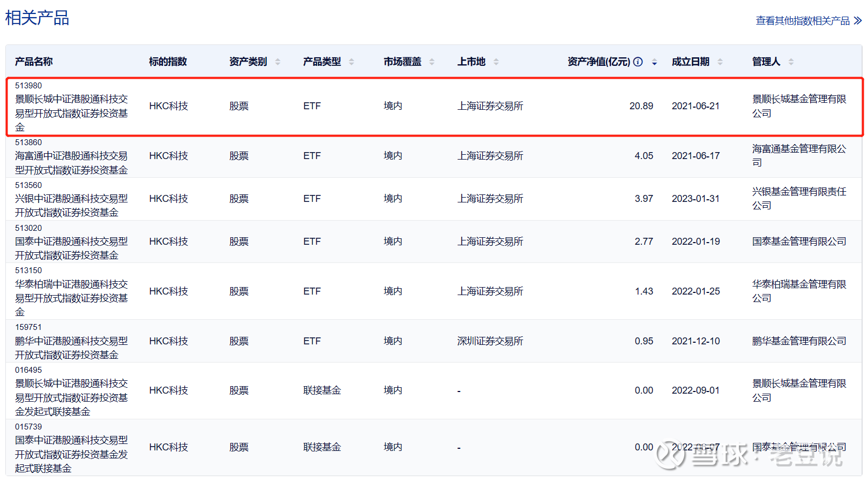Screen dimensions: 868x482
Task: Open fund 海富通中证港股通科技交易型开放式指数证券投资基金
Action: (x=71, y=163)
